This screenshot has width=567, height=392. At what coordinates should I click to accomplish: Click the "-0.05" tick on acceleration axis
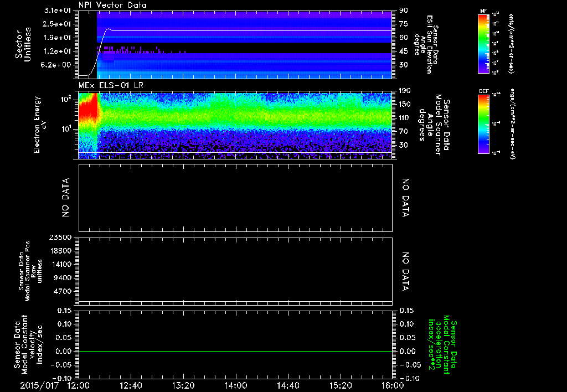click(x=410, y=365)
